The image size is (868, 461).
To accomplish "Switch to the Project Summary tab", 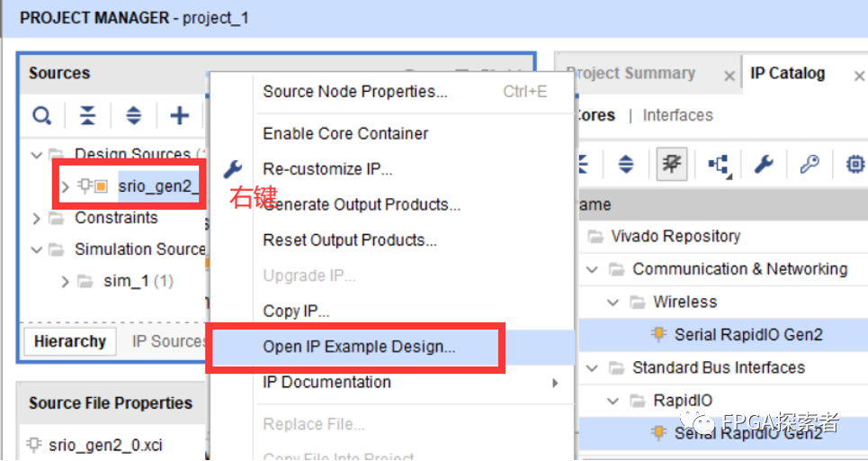I will pyautogui.click(x=631, y=73).
